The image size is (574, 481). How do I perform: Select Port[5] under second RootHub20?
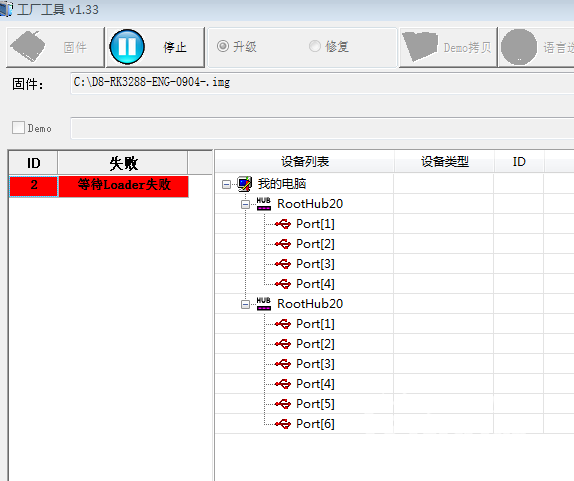315,404
